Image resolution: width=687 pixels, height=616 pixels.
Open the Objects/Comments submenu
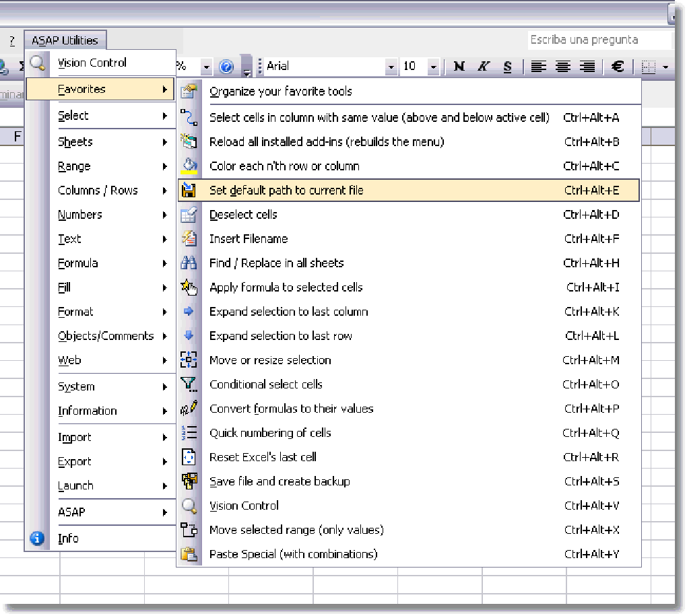[x=101, y=336]
